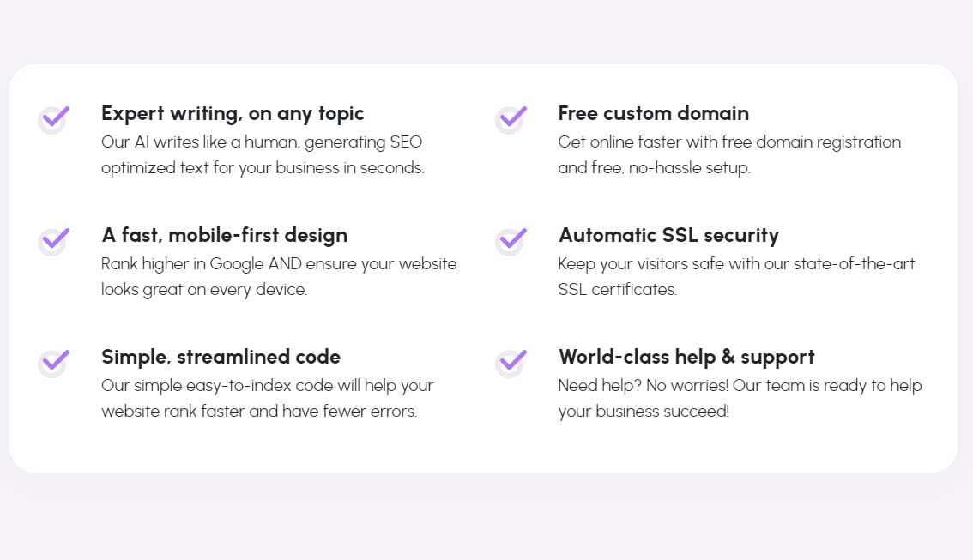Screen dimensions: 973x560
Task: Click the checkmark icon beside Free custom domain
Action: [x=511, y=118]
